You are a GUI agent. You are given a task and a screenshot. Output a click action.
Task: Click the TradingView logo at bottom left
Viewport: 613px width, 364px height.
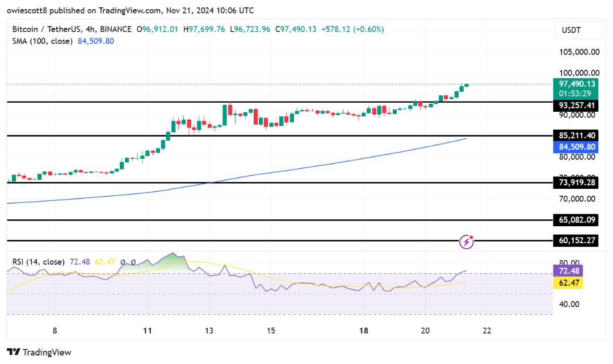click(x=39, y=352)
